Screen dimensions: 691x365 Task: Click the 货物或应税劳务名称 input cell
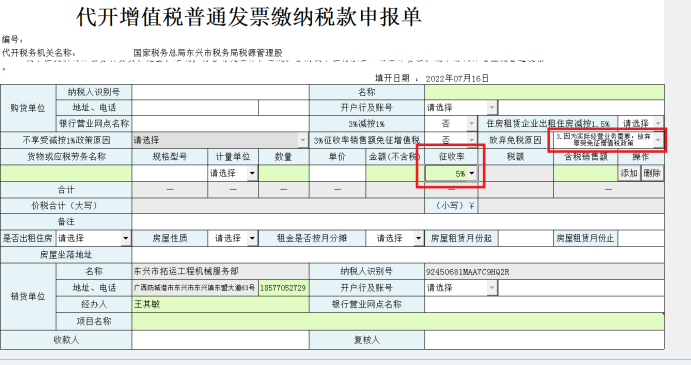click(66, 173)
